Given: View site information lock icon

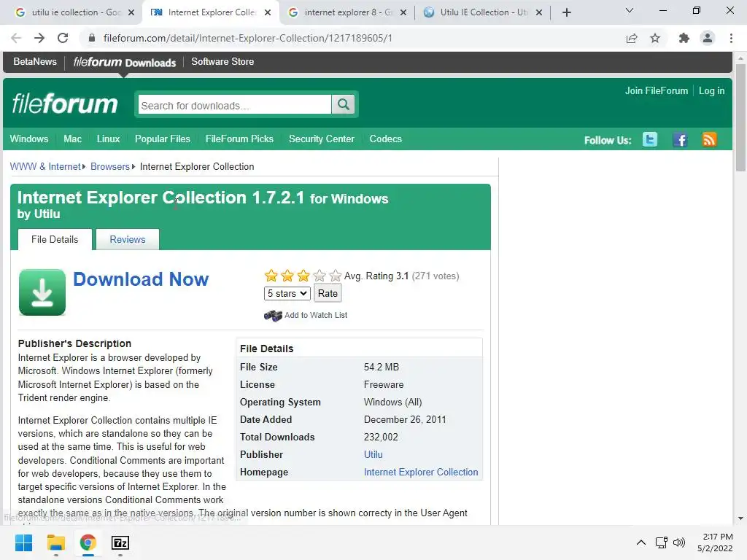Looking at the screenshot, I should point(92,38).
